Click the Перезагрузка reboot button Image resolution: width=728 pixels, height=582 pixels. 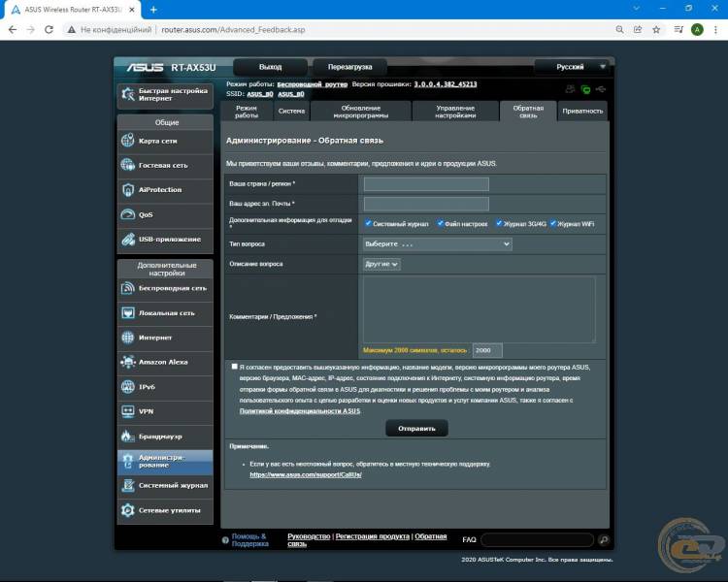click(349, 67)
